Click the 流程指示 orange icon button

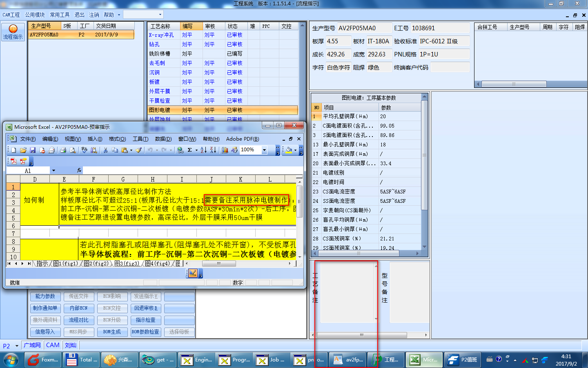[x=13, y=32]
